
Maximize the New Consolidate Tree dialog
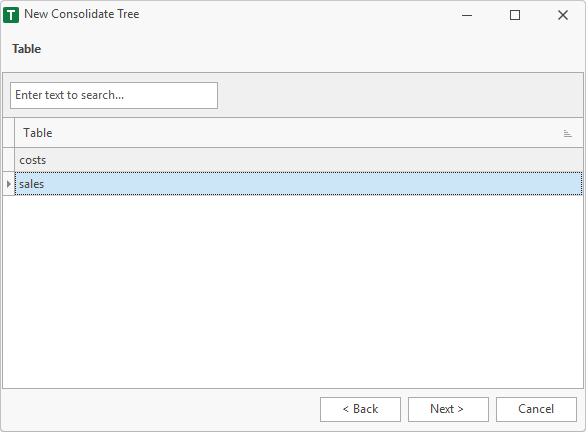[515, 15]
